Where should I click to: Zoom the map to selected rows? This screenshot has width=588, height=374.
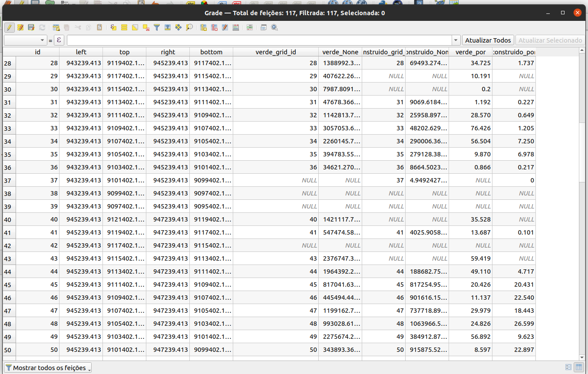pos(189,27)
